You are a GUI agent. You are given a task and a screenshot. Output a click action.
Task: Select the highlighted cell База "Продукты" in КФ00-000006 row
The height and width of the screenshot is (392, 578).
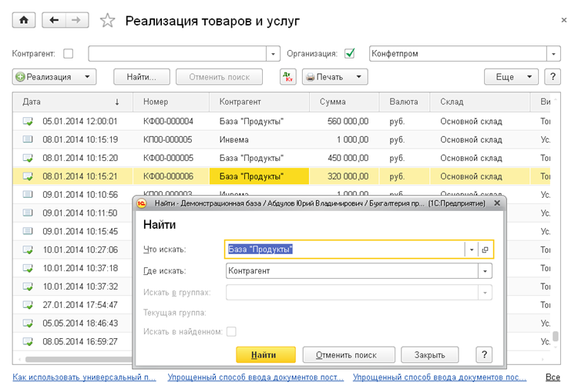click(259, 176)
